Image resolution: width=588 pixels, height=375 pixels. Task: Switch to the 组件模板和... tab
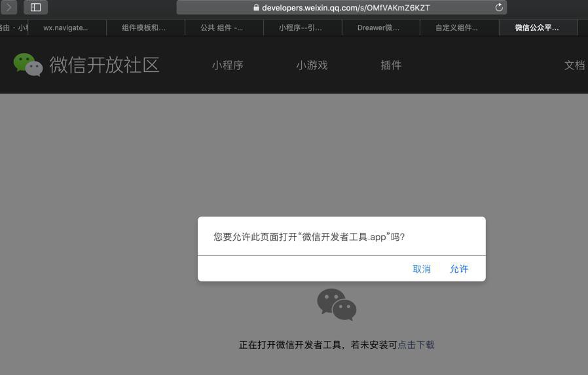click(145, 27)
